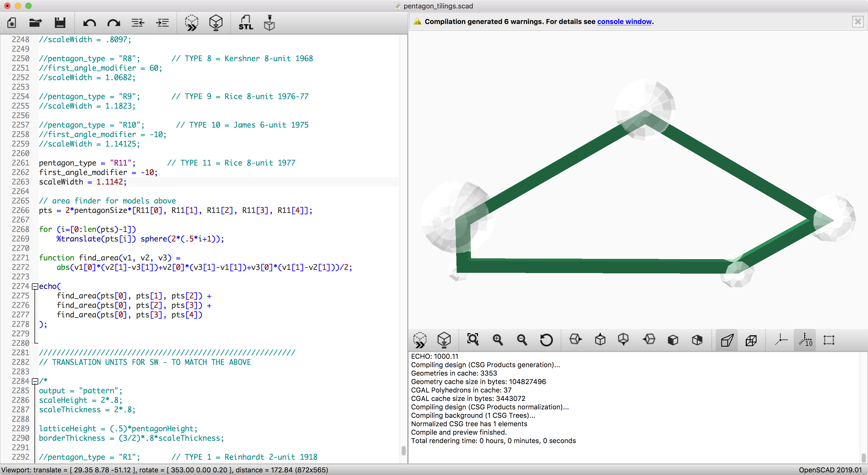This screenshot has width=868, height=475.
Task: Export model as STL
Action: click(246, 23)
